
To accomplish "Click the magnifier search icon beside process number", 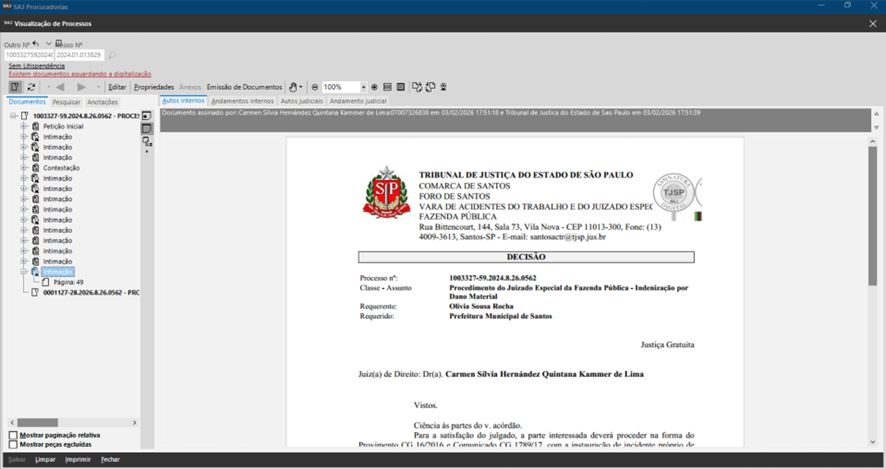I will (x=112, y=56).
